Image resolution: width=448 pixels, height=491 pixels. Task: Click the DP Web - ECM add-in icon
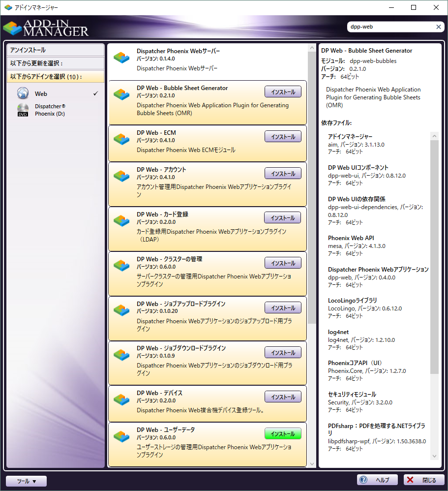point(121,139)
